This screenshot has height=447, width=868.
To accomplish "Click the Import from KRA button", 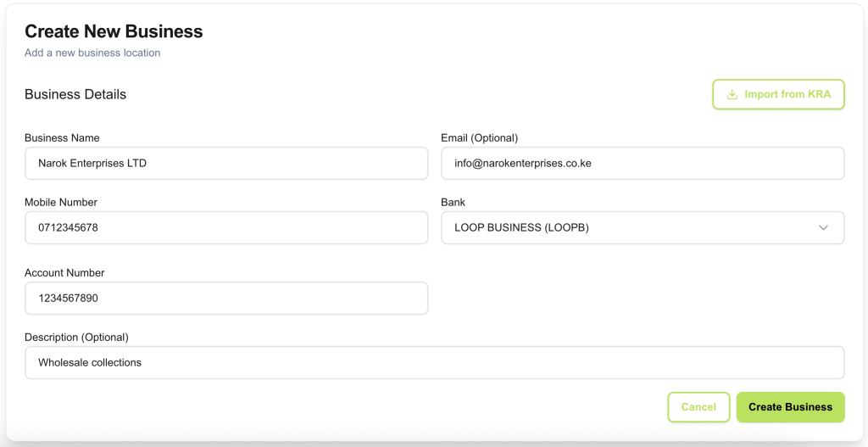I will (778, 94).
